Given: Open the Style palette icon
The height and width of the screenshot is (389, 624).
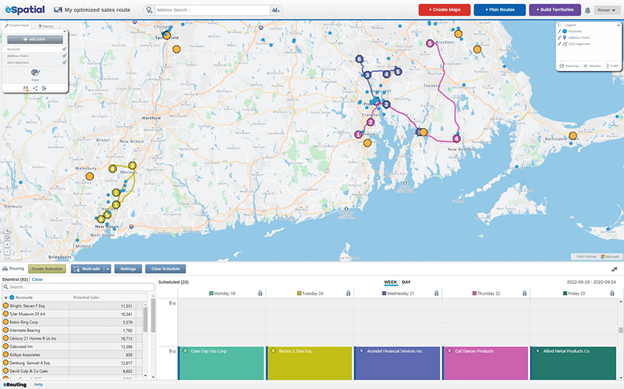Looking at the screenshot, I should [x=35, y=72].
